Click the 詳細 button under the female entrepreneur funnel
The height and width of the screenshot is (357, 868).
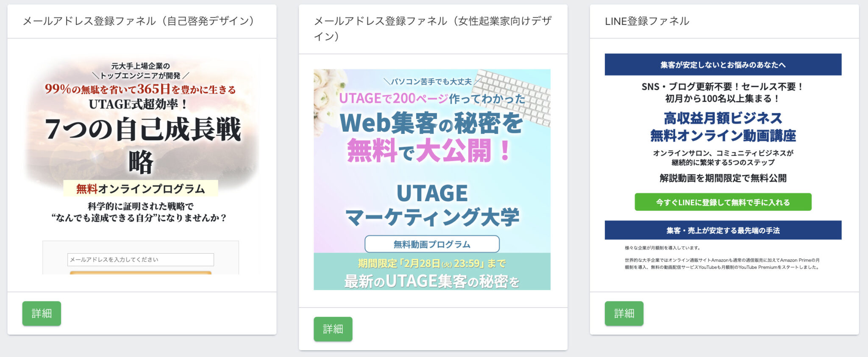[333, 329]
